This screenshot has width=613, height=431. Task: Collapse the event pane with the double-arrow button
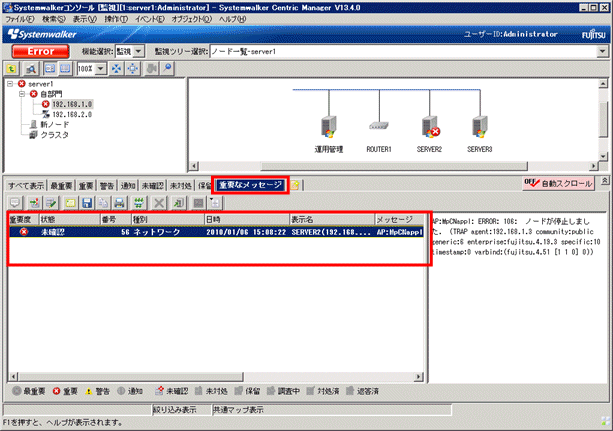coord(604,180)
